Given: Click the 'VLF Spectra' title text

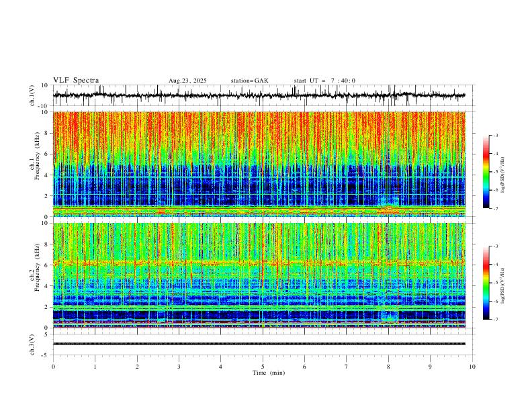Looking at the screenshot, I should 76,81.
